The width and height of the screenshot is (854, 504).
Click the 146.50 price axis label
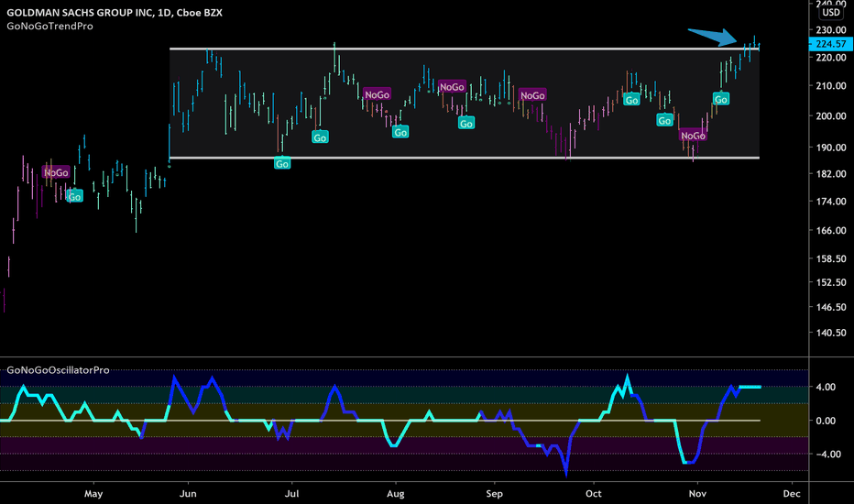point(830,307)
